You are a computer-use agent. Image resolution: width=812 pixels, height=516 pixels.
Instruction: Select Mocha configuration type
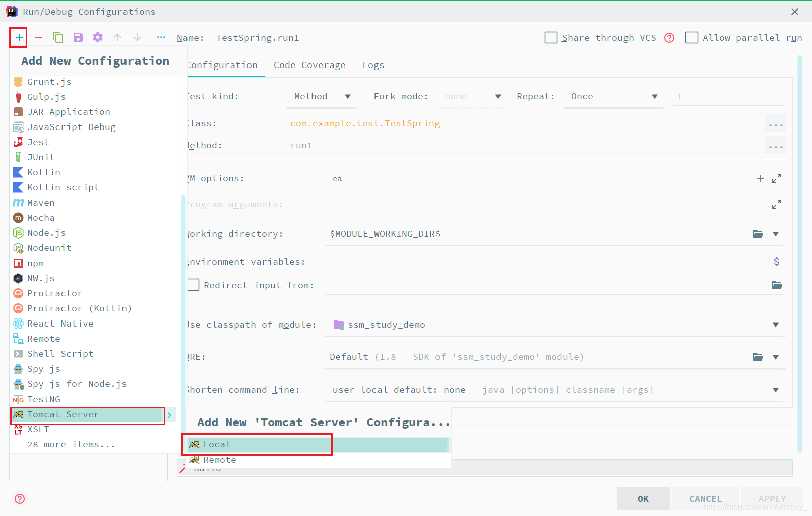(x=95, y=218)
